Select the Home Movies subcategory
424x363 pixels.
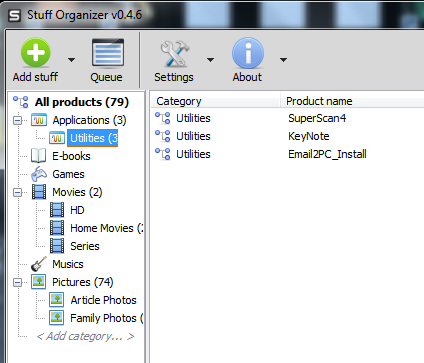pyautogui.click(x=106, y=228)
